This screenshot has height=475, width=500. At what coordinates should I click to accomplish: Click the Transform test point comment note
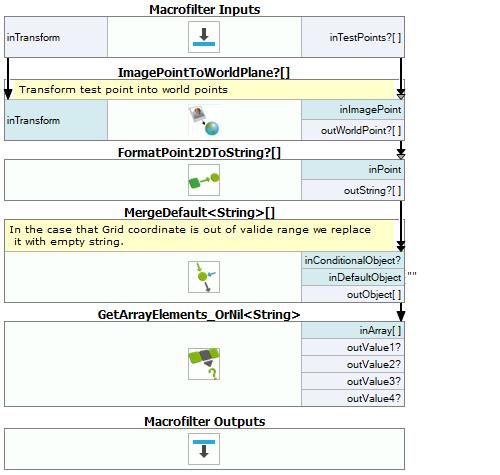click(x=202, y=90)
